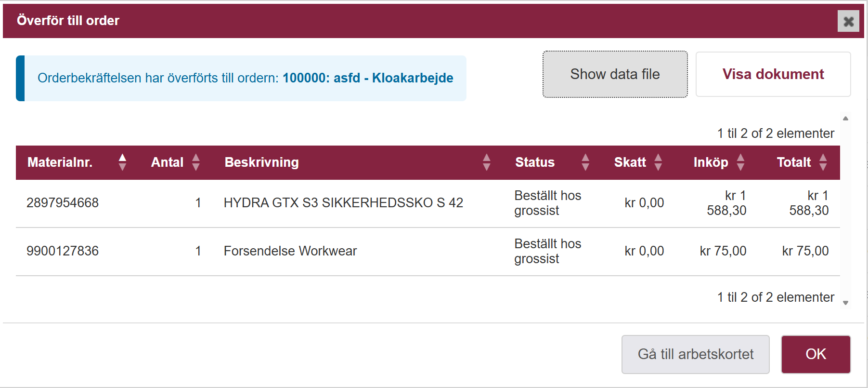
Task: Click the Beskrivning column header label
Action: click(x=261, y=162)
